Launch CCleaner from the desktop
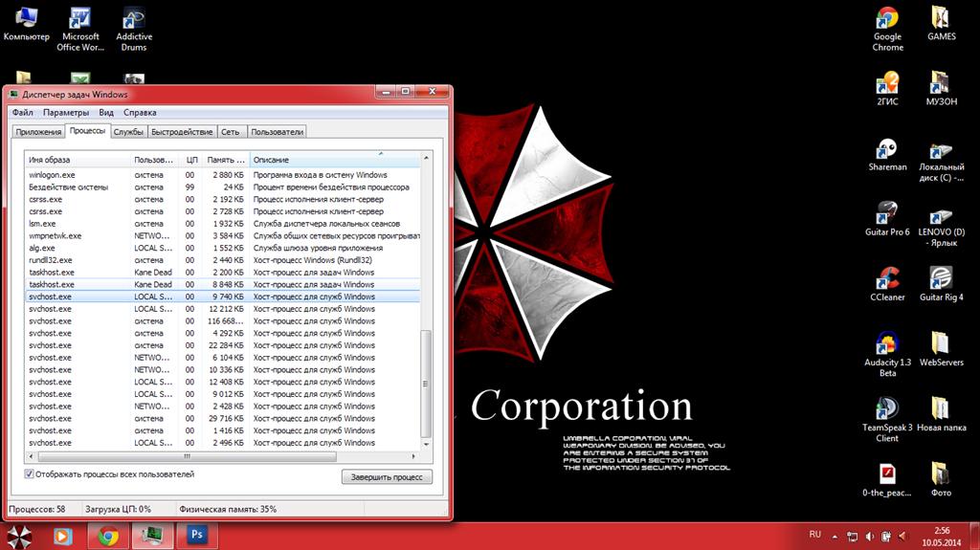 tap(887, 284)
